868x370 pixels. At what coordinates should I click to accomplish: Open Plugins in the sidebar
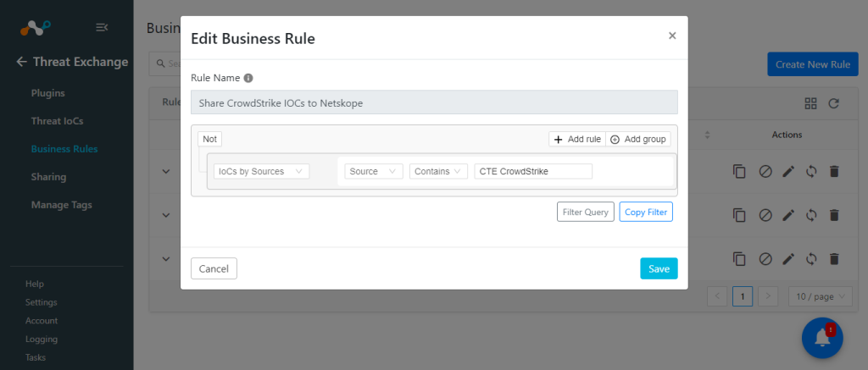tap(47, 93)
